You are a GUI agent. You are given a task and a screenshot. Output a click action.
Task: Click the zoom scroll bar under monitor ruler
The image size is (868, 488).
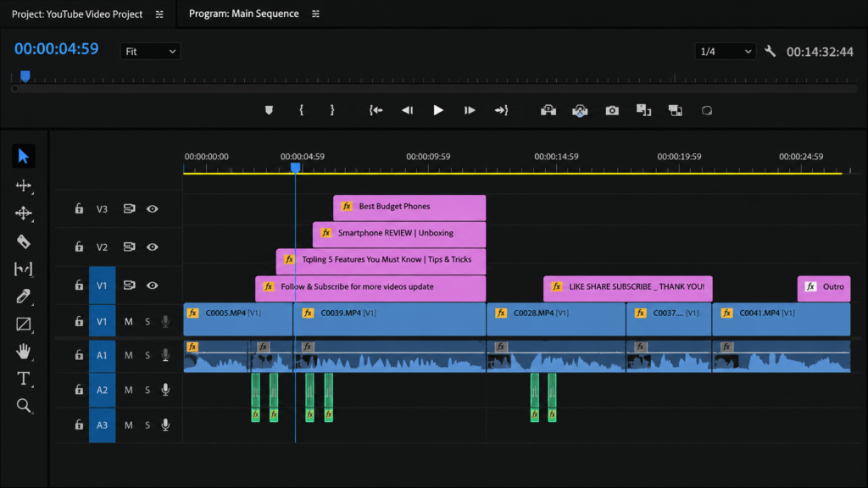tap(434, 88)
